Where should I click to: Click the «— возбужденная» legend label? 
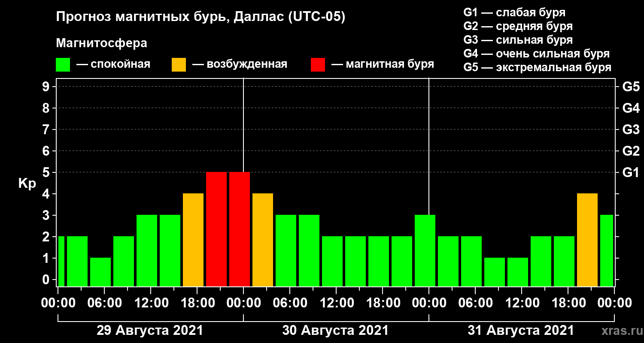[240, 64]
